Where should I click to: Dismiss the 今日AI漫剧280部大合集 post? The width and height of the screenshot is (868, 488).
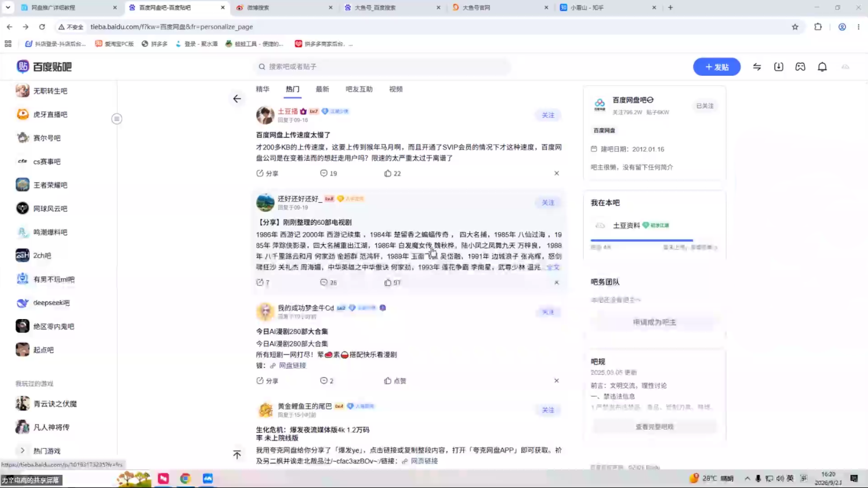tap(556, 381)
